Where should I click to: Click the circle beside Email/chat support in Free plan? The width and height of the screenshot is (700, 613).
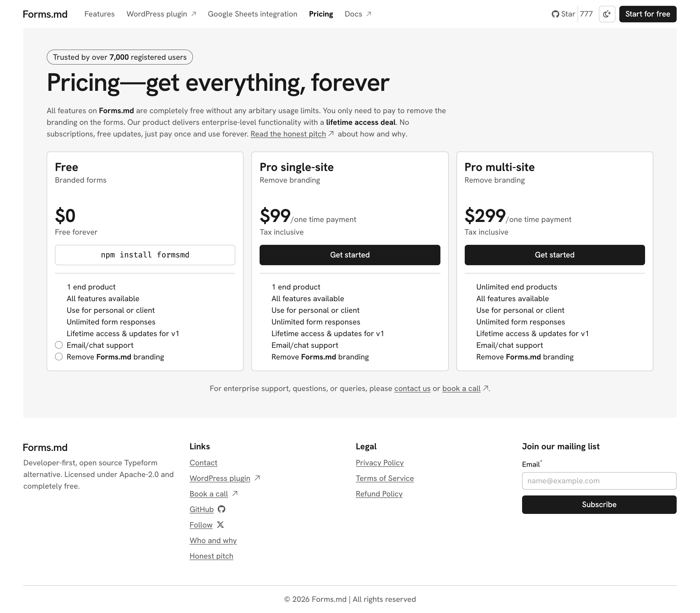click(59, 345)
